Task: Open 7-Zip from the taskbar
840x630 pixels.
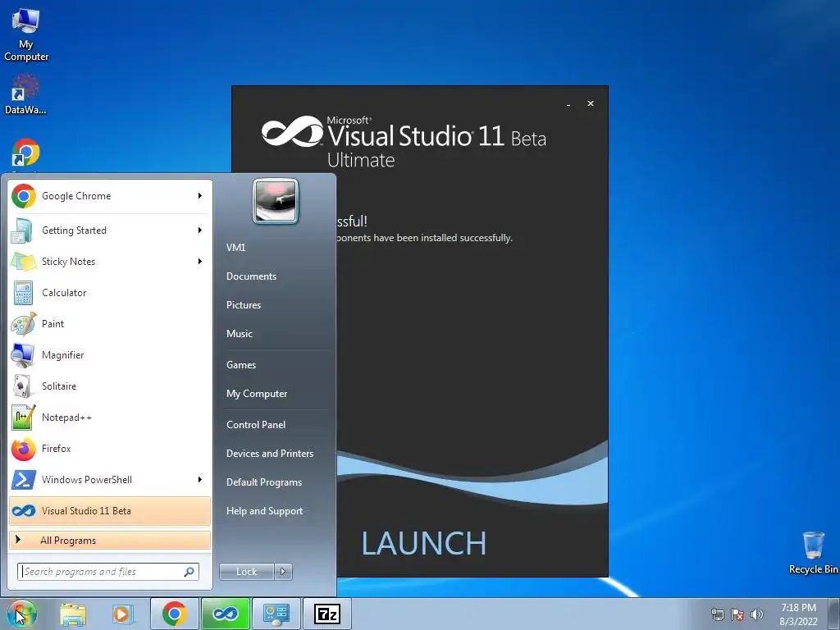Action: [327, 614]
